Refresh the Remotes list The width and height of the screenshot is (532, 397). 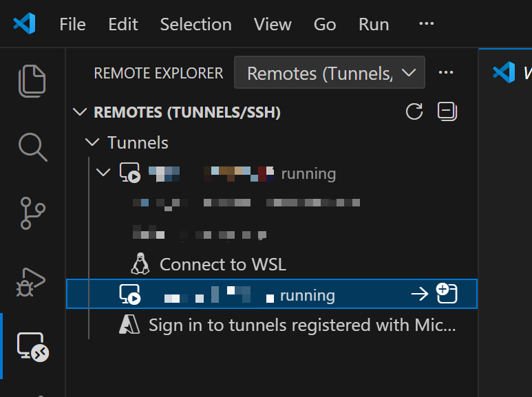414,111
